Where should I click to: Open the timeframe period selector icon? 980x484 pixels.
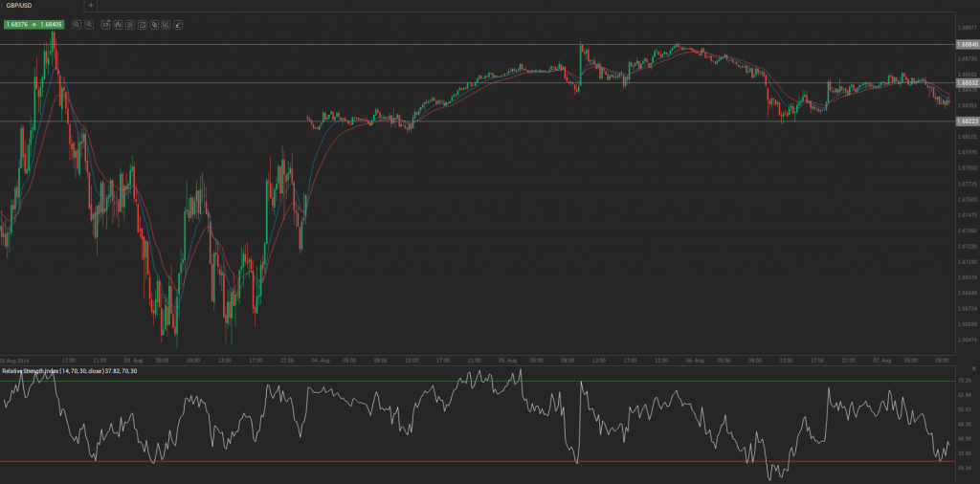point(105,25)
